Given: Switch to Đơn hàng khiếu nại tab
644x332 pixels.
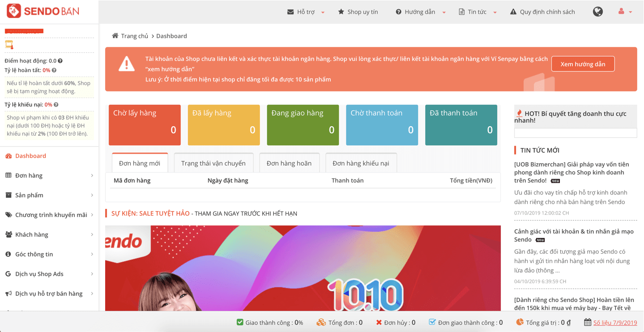Looking at the screenshot, I should 361,163.
